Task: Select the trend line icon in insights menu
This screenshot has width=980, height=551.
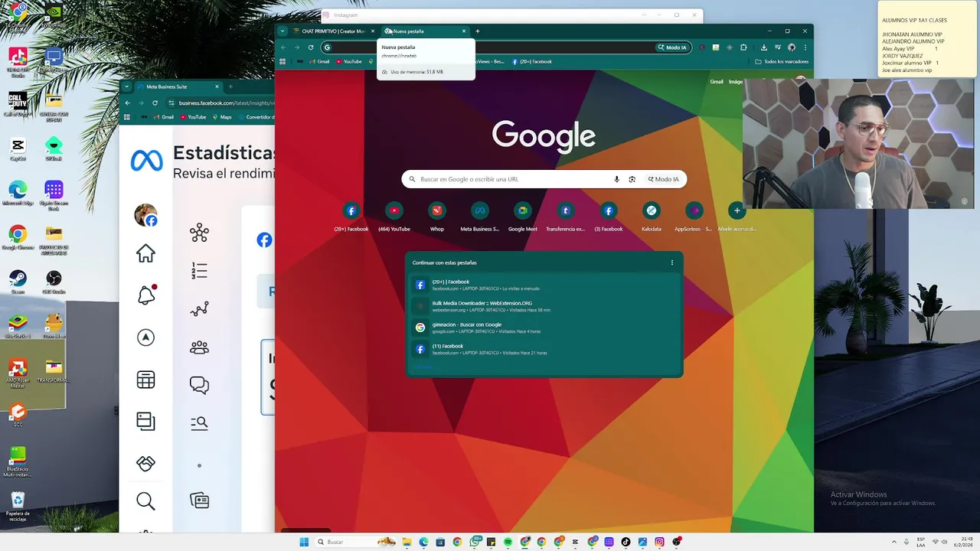Action: 199,309
